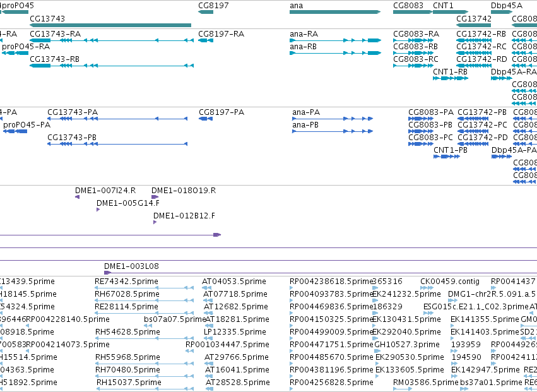Viewport: 537px width, 392px height.
Task: Select the CG13743-RB transcript label
Action: 54,59
